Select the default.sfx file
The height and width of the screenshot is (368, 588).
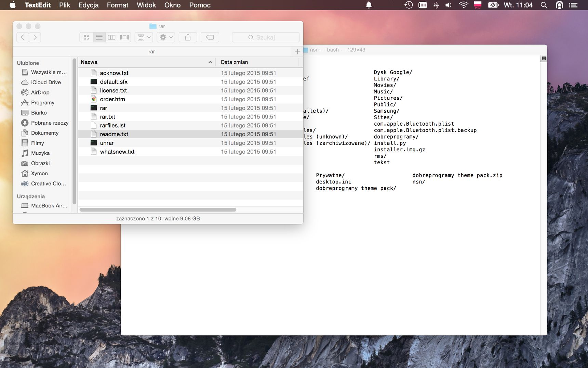point(190,82)
